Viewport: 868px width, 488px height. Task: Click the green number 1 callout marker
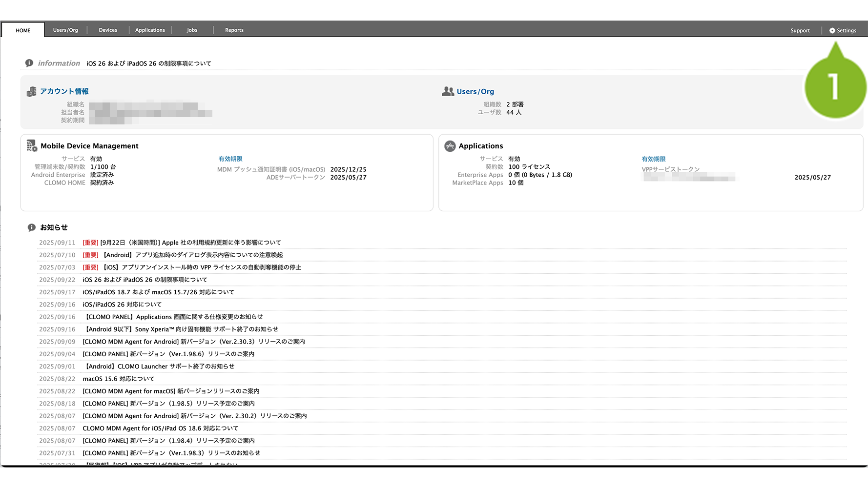coord(835,87)
